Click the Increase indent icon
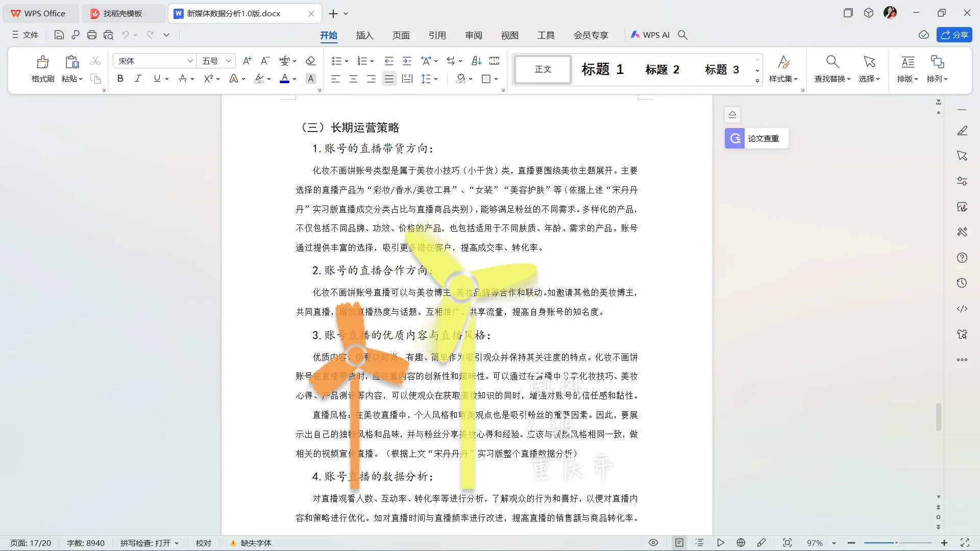 coord(407,61)
